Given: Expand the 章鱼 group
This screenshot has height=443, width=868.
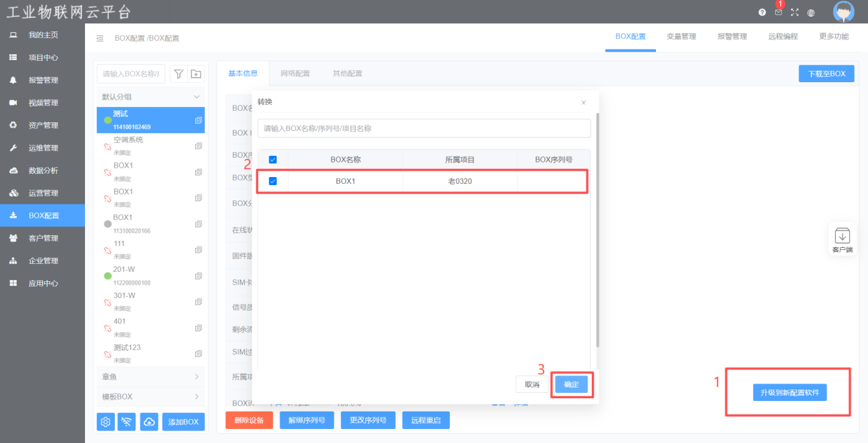Looking at the screenshot, I should (150, 377).
